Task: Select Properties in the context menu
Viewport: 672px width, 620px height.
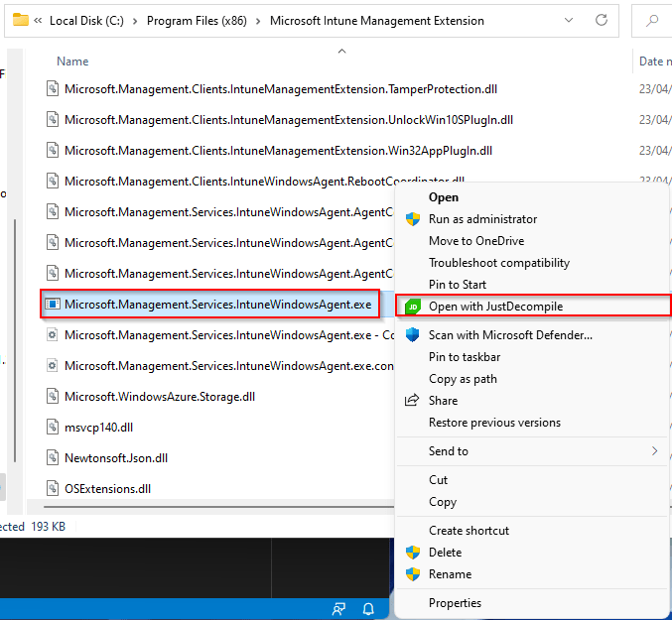Action: point(455,603)
